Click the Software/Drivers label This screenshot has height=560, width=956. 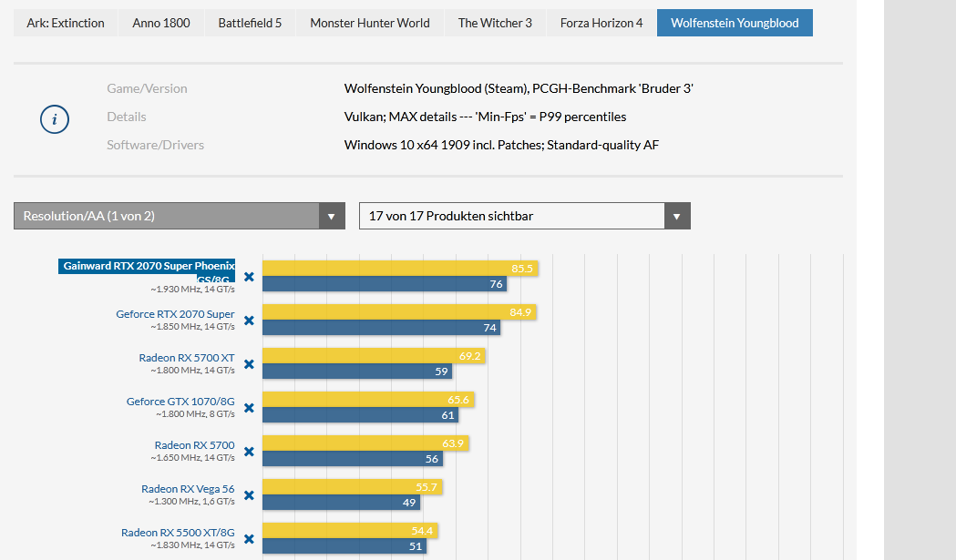tap(156, 145)
